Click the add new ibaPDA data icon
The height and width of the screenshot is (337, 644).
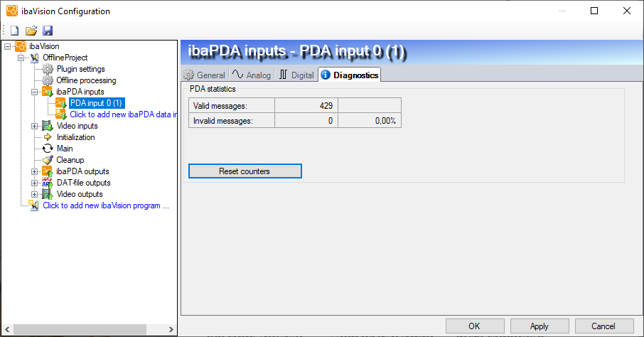tap(61, 114)
